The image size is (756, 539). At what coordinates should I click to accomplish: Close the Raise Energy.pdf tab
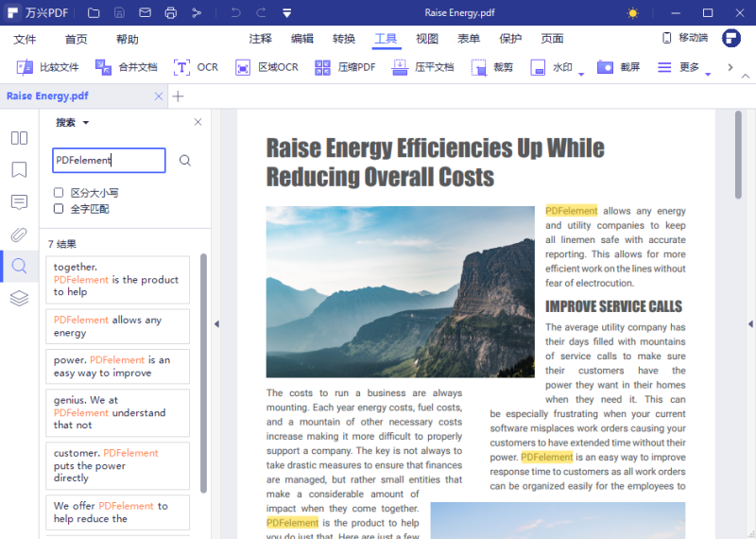158,96
